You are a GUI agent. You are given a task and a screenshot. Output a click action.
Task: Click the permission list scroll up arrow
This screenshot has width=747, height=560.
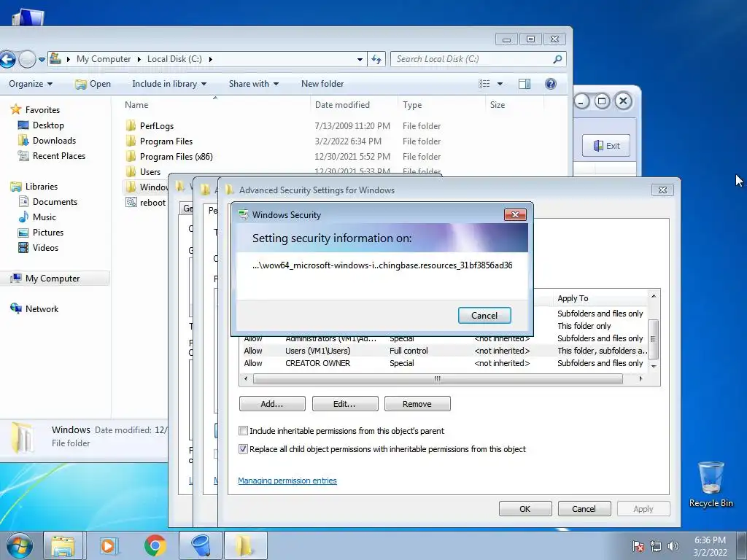654,297
